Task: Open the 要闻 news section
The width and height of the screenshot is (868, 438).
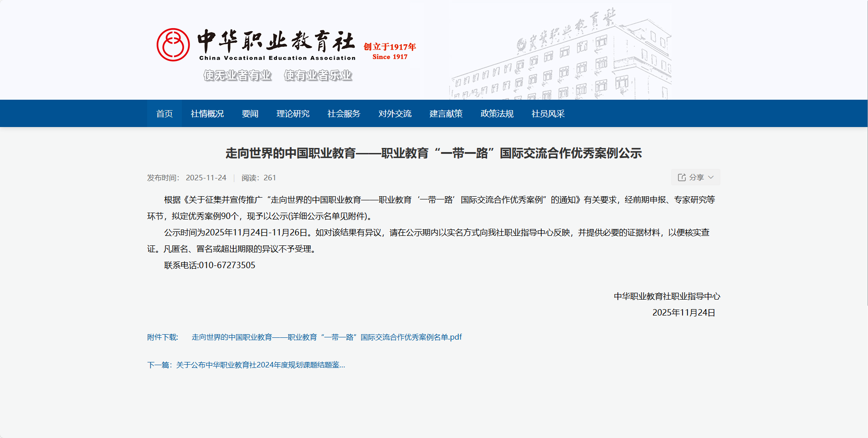Action: coord(250,114)
